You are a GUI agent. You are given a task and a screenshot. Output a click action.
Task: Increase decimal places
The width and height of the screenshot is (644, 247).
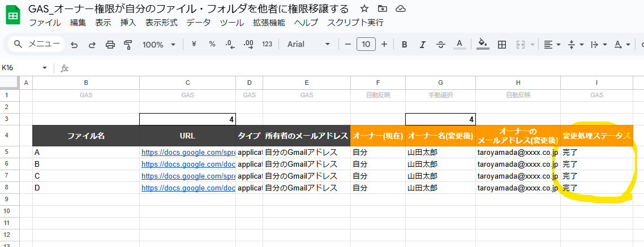(x=248, y=44)
